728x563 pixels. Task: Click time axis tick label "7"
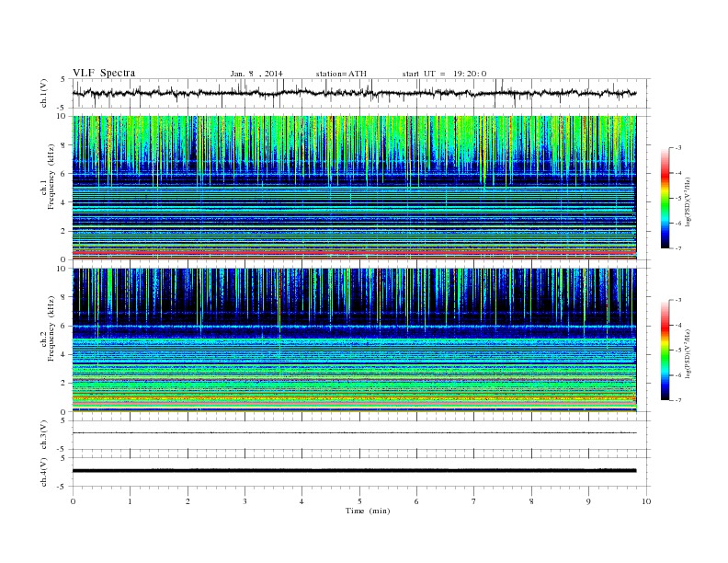pos(474,501)
